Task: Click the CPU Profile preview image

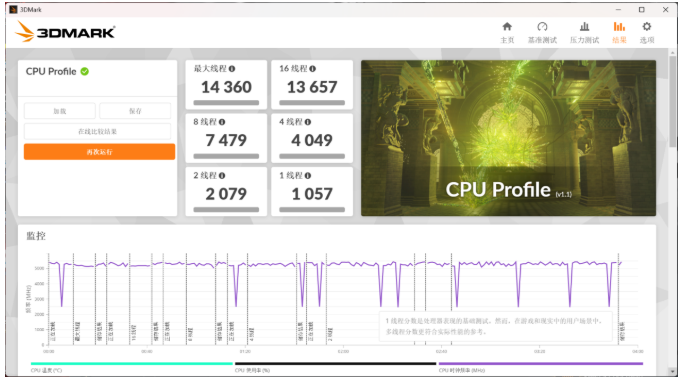Action: point(508,138)
